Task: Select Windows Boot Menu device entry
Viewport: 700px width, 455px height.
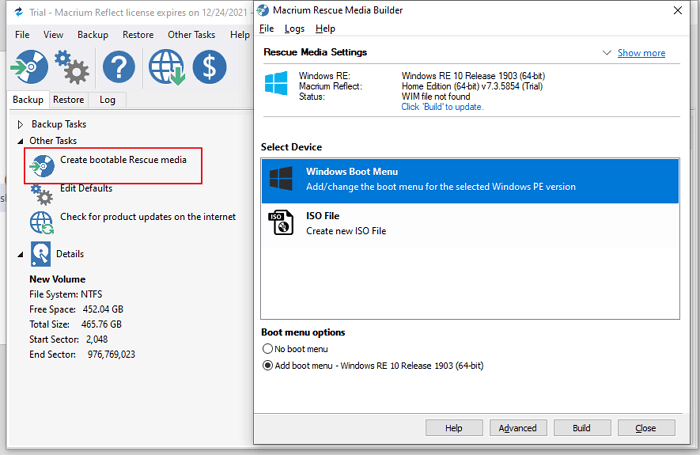Action: [470, 180]
